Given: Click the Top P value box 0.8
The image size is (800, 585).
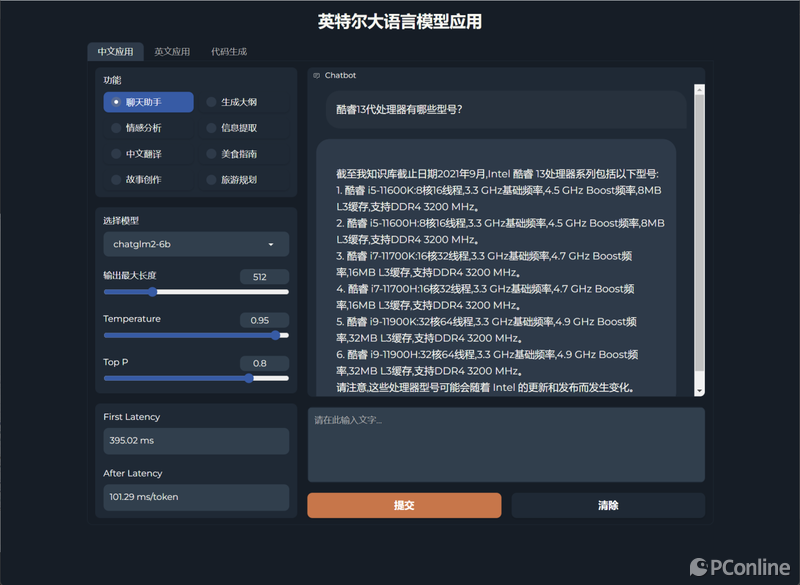Looking at the screenshot, I should (264, 363).
